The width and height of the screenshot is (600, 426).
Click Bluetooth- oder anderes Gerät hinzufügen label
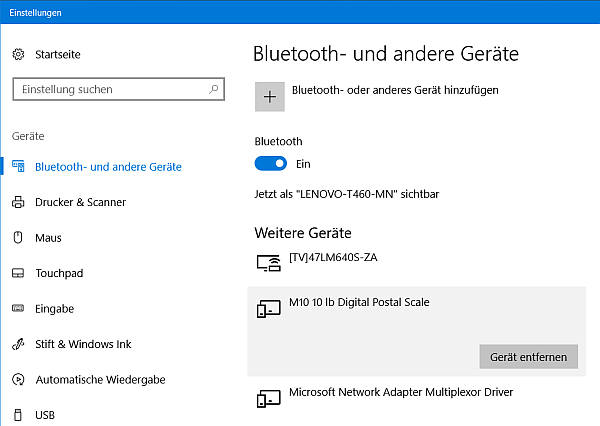(x=395, y=90)
